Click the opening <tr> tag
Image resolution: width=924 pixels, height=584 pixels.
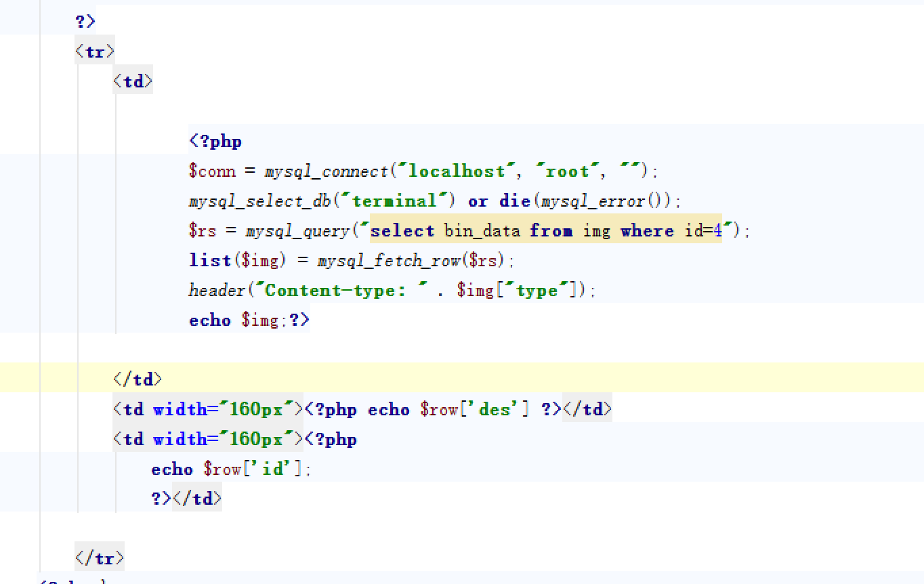(x=95, y=52)
